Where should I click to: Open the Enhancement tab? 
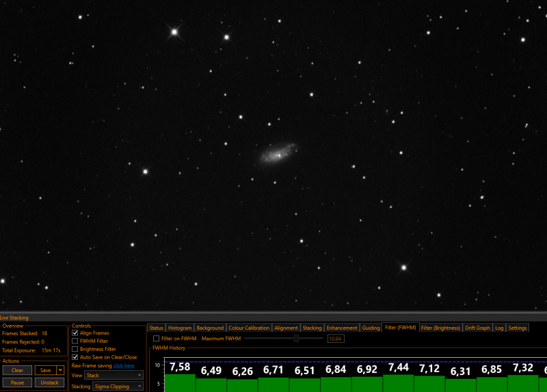342,328
